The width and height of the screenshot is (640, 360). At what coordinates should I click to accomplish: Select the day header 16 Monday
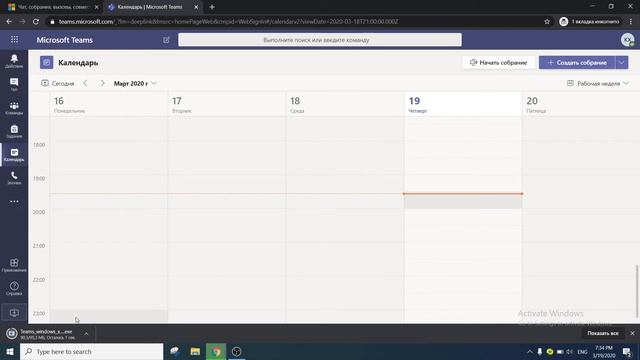(x=109, y=104)
